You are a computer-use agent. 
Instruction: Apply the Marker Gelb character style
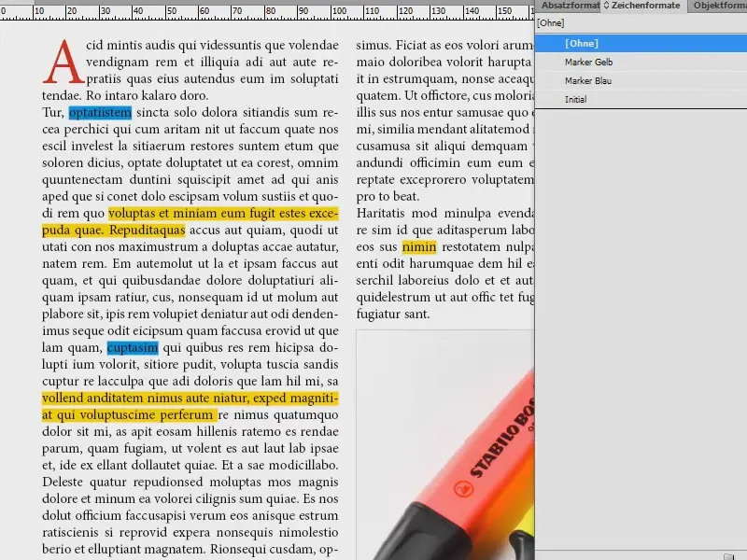click(588, 62)
